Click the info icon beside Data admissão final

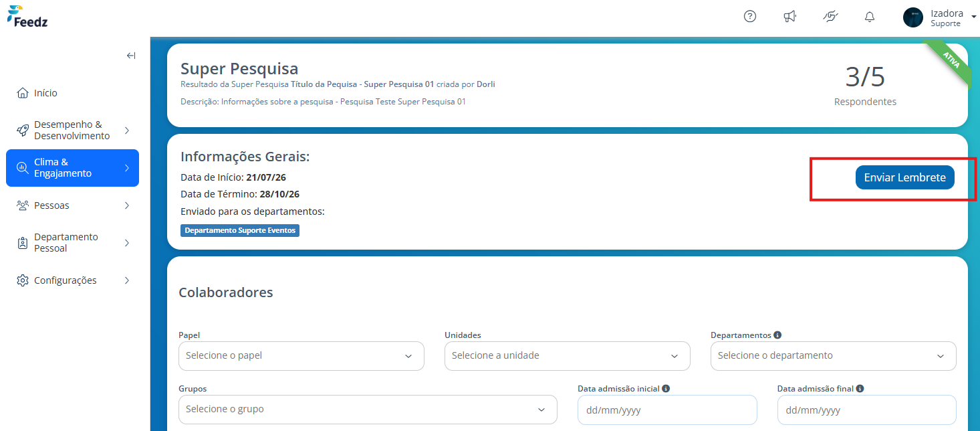tap(860, 388)
